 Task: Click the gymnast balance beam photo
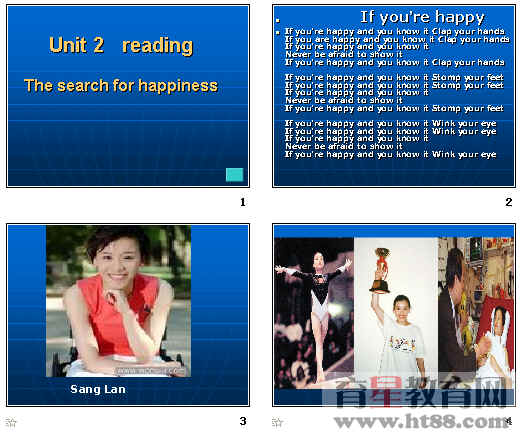[314, 313]
